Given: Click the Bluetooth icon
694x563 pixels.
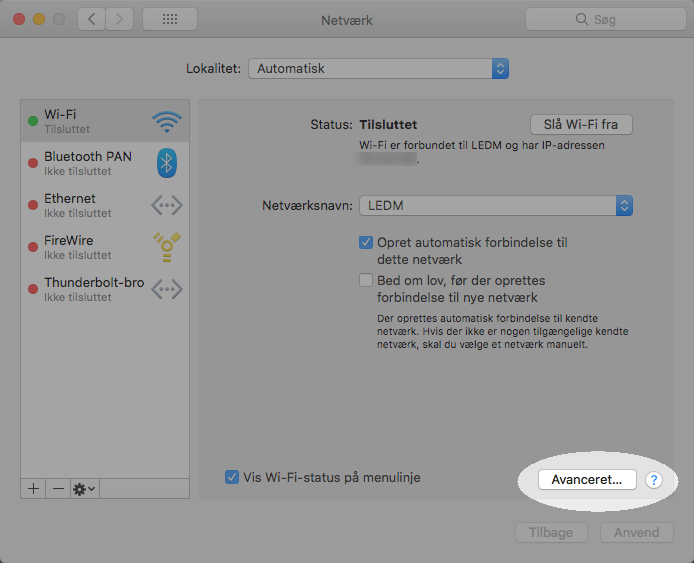Looking at the screenshot, I should point(167,163).
